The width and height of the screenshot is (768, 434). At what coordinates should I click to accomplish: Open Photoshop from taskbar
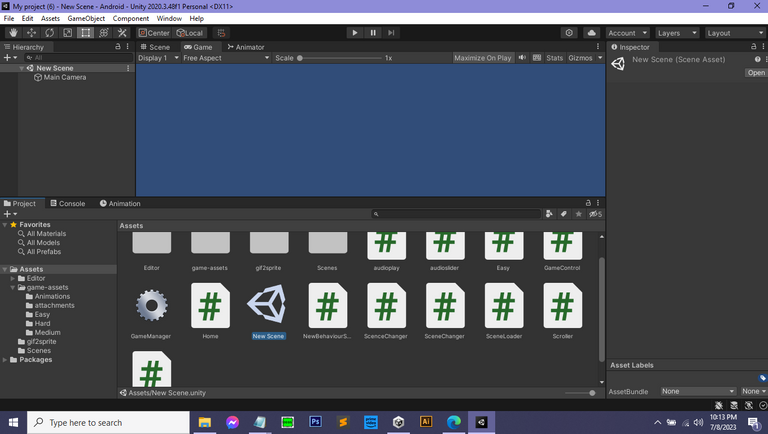pyautogui.click(x=315, y=422)
